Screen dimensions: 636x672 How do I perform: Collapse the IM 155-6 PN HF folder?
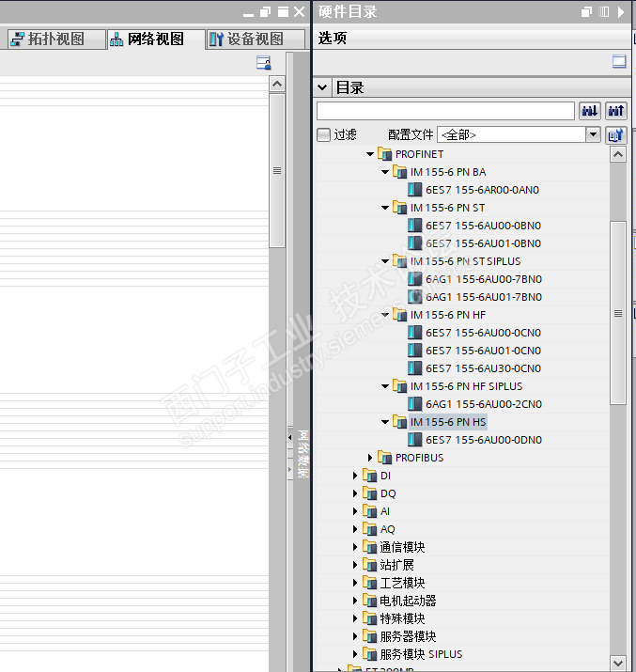[385, 315]
